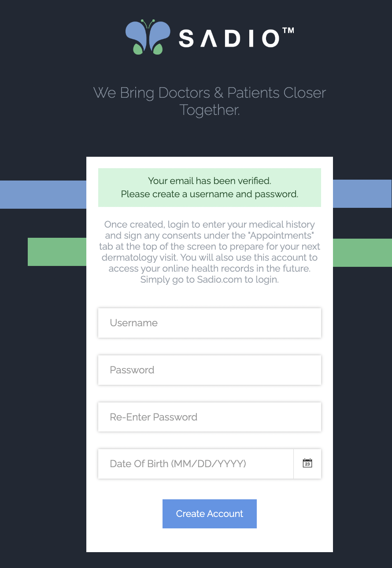Submit with the Create Account button
The image size is (392, 568).
[x=210, y=513]
